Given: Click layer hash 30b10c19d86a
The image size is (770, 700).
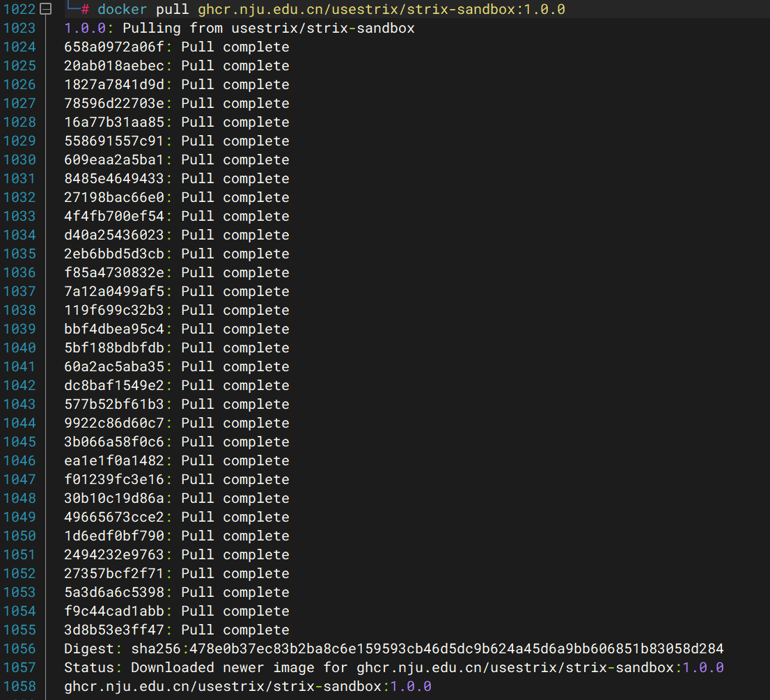Looking at the screenshot, I should click(114, 498).
